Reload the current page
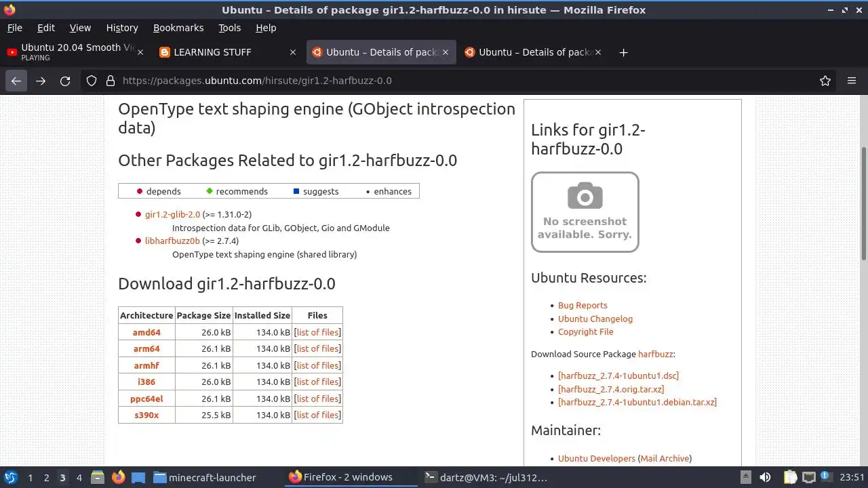Screen dimensions: 868x488 pos(65,81)
